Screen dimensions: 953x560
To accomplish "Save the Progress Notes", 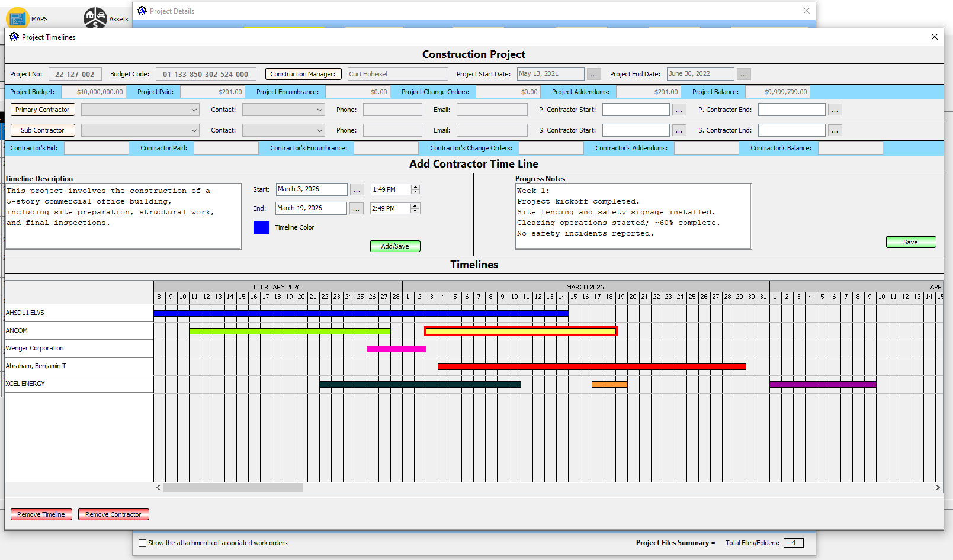I will pos(910,242).
